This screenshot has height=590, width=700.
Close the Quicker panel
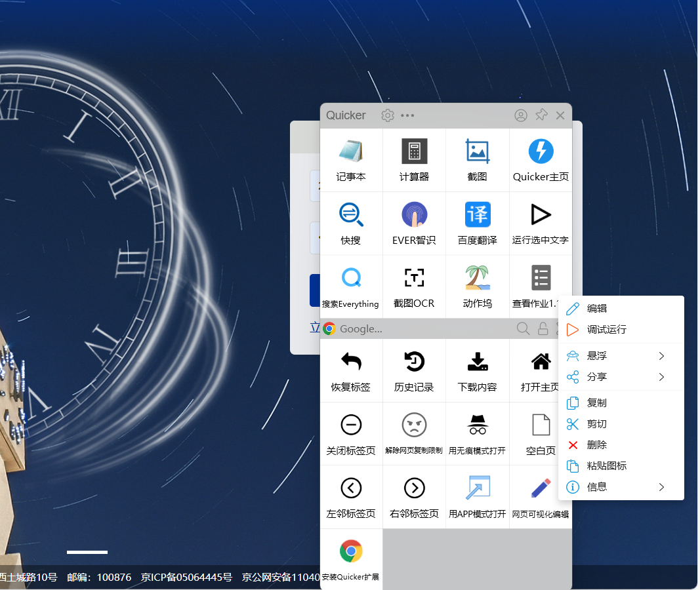pos(560,115)
